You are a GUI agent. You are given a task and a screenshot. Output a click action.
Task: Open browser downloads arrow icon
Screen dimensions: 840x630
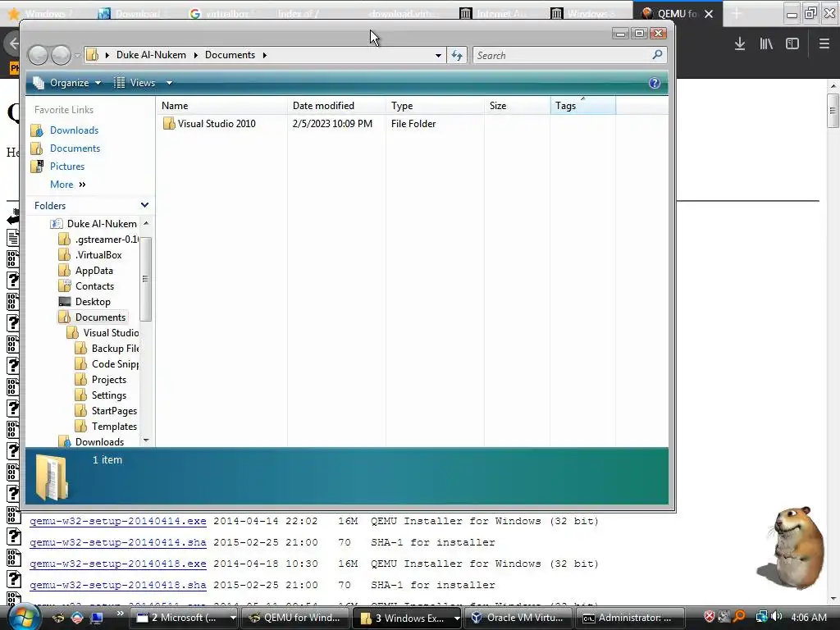739,44
